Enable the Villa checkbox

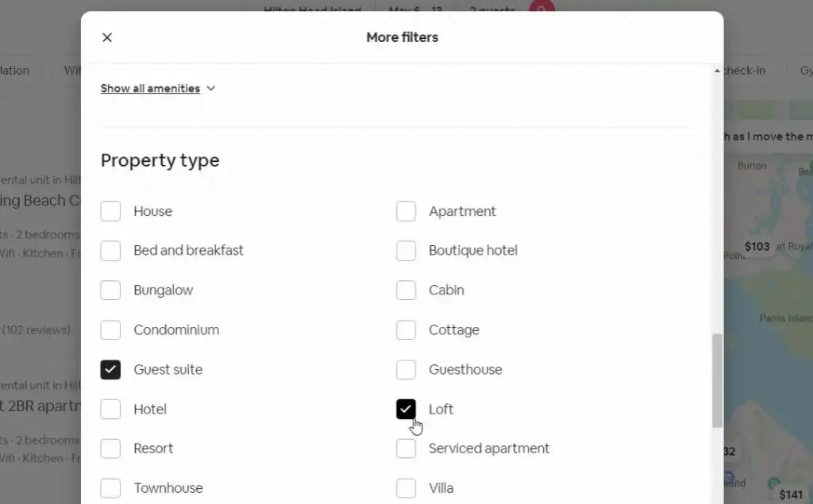click(406, 488)
